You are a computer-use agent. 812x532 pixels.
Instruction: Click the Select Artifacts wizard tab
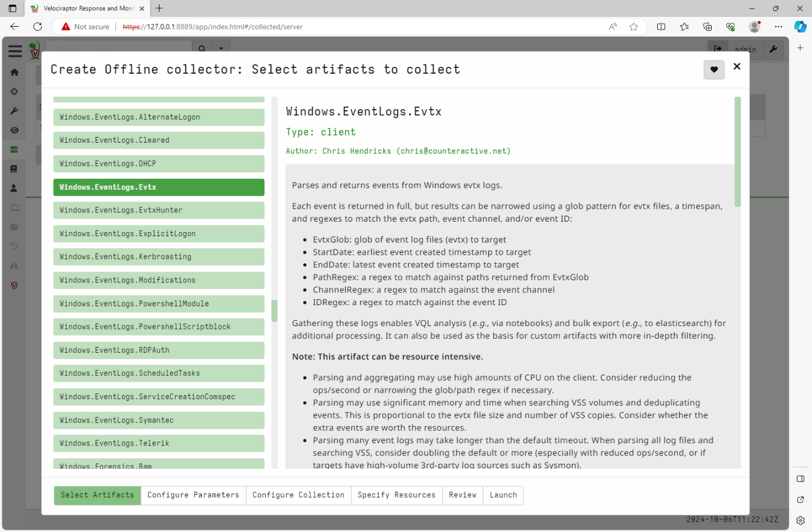pos(97,495)
